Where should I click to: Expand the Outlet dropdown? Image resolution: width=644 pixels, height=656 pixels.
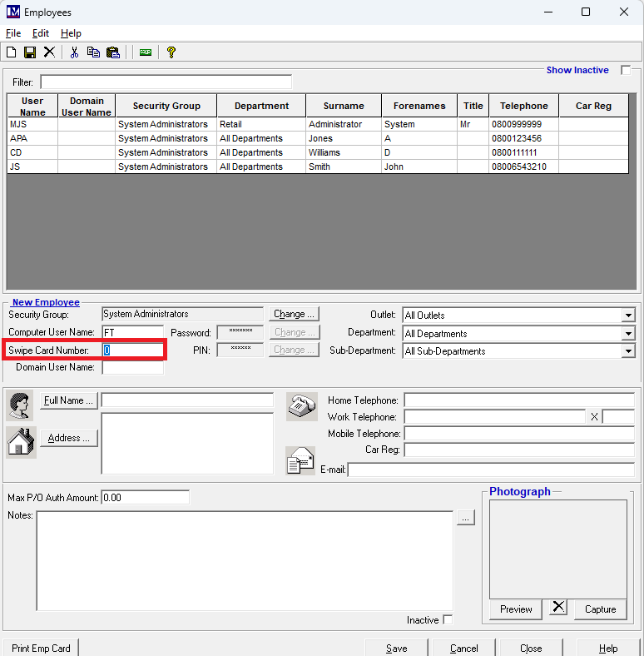pos(628,316)
